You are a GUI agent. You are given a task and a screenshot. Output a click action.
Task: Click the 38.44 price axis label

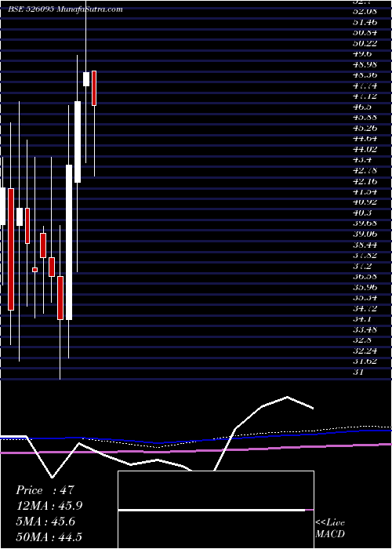pyautogui.click(x=365, y=245)
